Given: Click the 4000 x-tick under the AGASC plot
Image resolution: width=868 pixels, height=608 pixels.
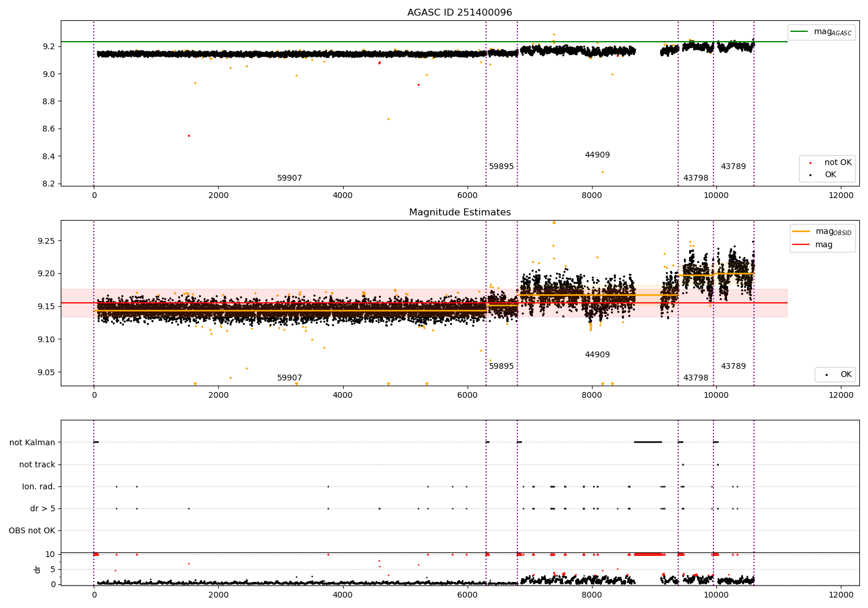Looking at the screenshot, I should (343, 195).
